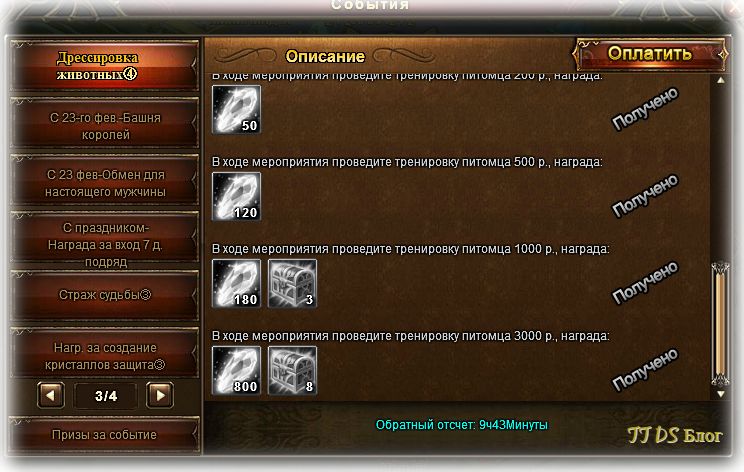Go to next events page arrow

[160, 395]
